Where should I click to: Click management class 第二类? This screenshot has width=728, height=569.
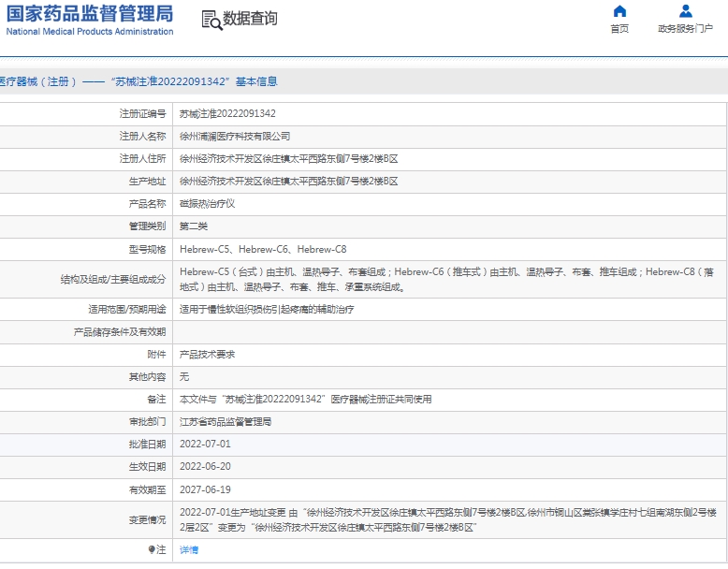(194, 226)
